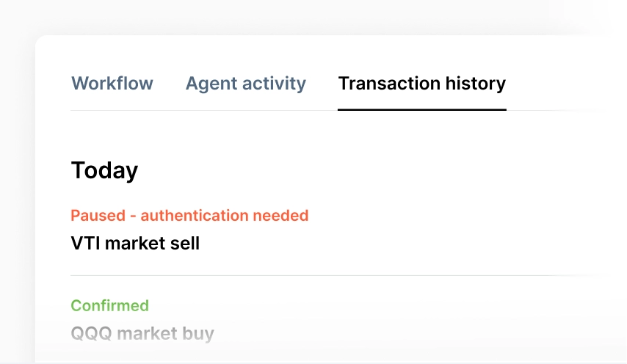Click the word "sell" in VTI row
Viewport: 627px width, 364px height.
[x=184, y=243]
